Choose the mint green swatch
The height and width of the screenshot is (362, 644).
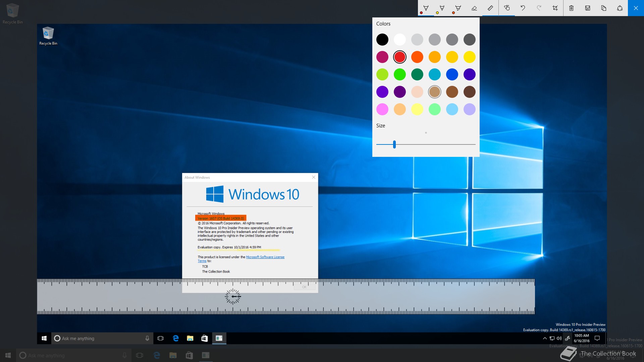(435, 109)
